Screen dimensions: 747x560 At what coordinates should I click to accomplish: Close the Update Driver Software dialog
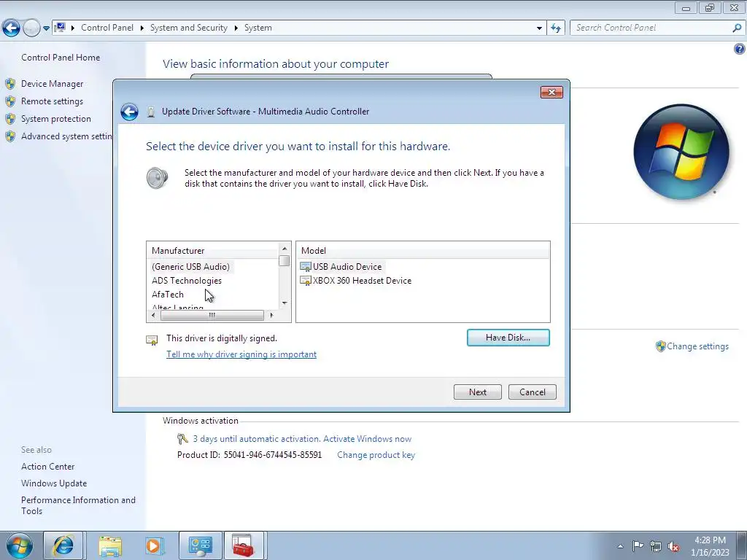[551, 93]
